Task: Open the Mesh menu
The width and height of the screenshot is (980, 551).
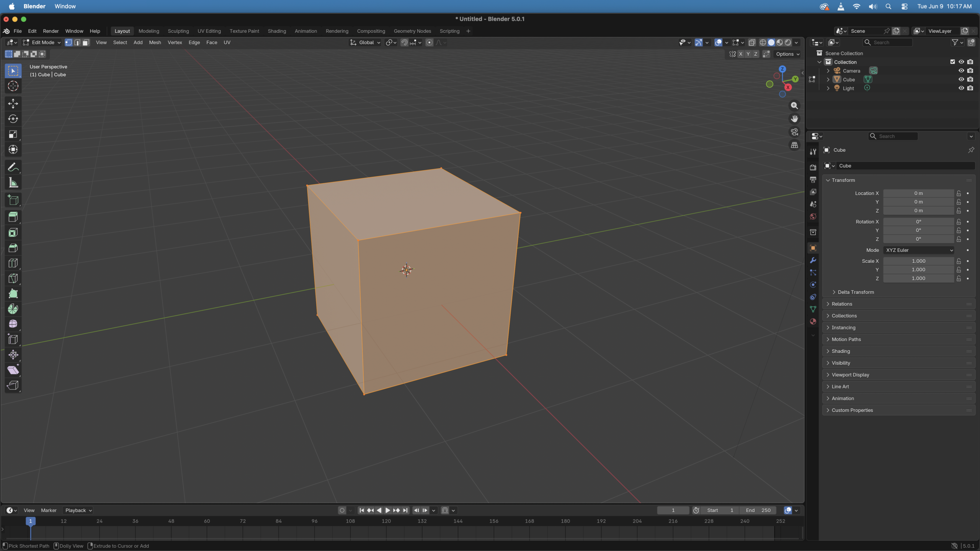Action: (x=155, y=42)
